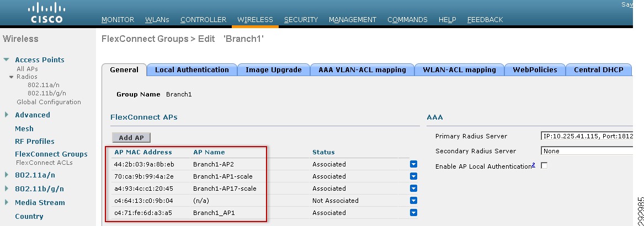The image size is (644, 226).
Task: Click AP name Branch1-AP2
Action: (214, 164)
